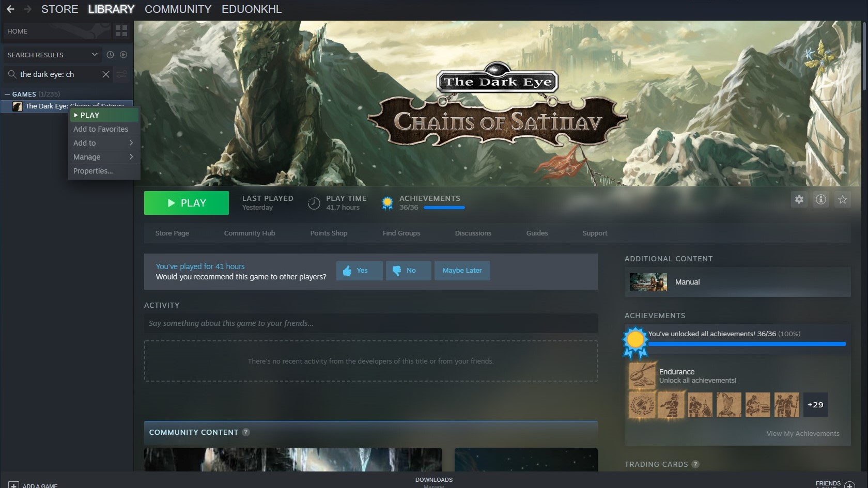The image size is (868, 488).
Task: Click the play time clock icon
Action: (314, 203)
